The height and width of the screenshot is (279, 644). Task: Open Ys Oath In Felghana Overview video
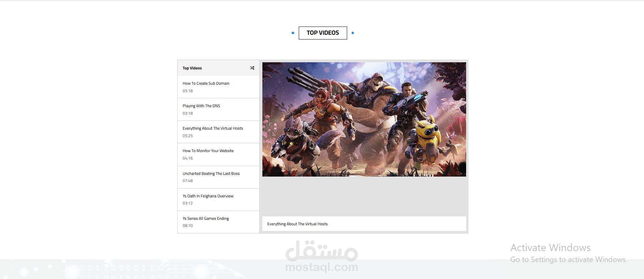click(x=218, y=200)
